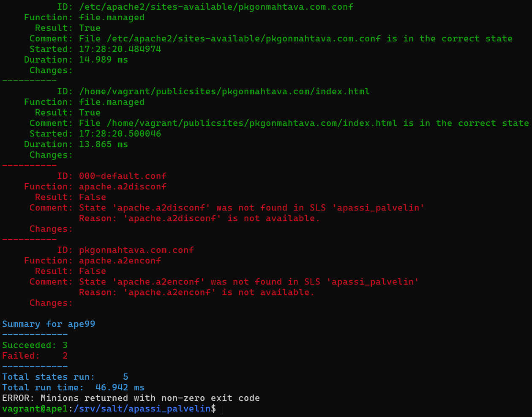Click the red '000-default.conf' ID value

tap(123, 176)
